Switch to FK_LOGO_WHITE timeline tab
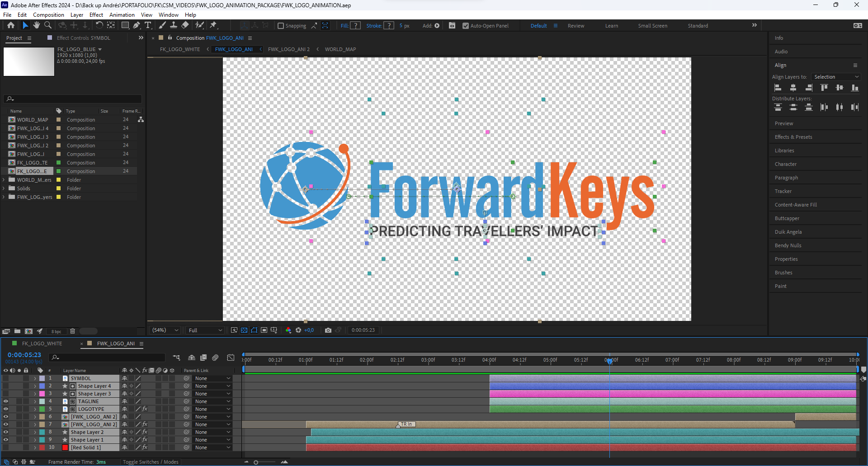868x466 pixels. [x=42, y=344]
